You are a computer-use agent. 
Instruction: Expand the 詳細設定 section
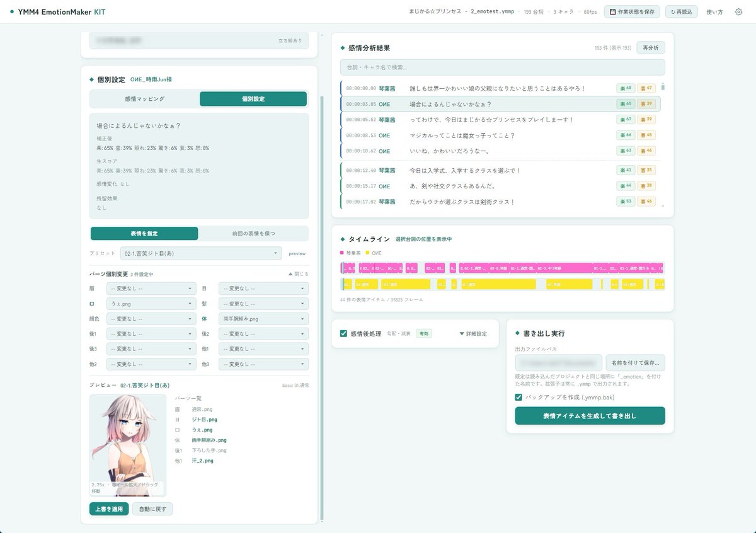coord(473,334)
